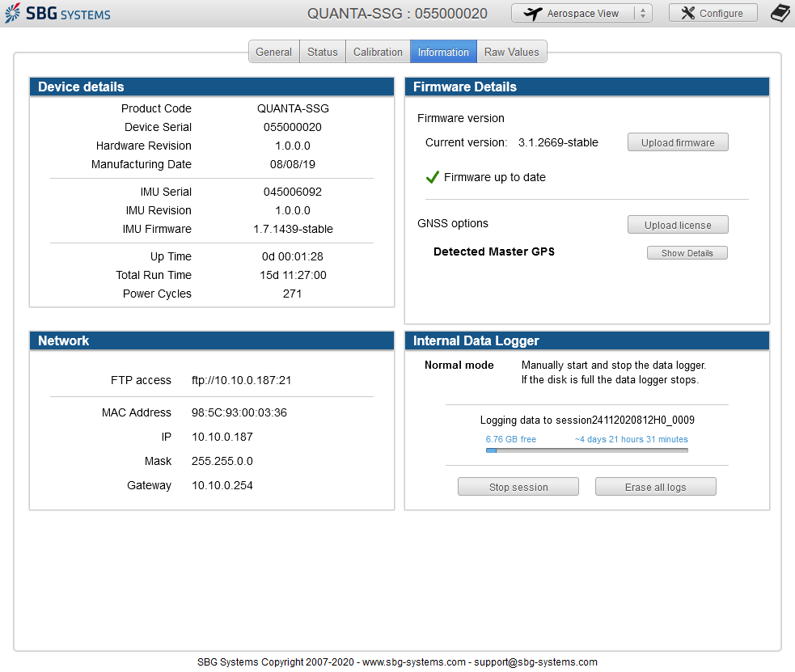Screen dimensions: 795x672
Task: Click Upload license button
Action: click(678, 225)
